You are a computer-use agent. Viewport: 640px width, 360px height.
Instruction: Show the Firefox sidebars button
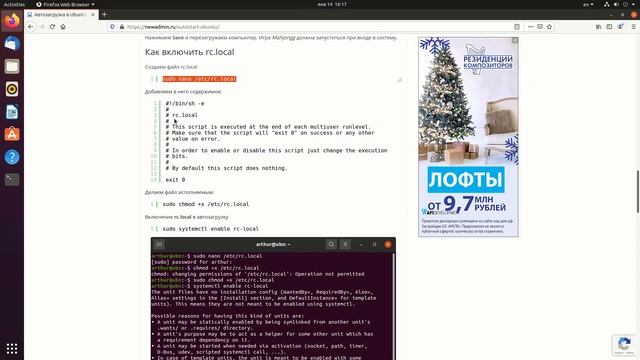coord(609,27)
